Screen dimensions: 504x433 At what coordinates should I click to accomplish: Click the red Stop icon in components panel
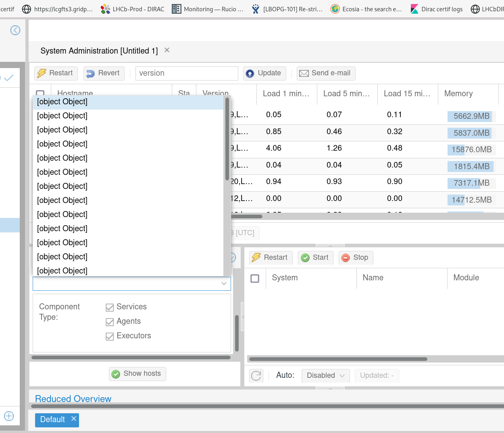coord(346,257)
